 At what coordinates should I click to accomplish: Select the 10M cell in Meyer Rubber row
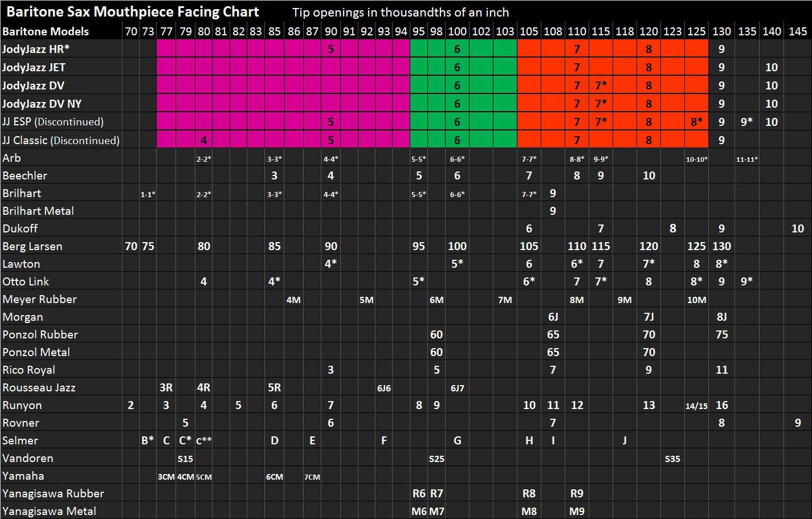[x=696, y=300]
